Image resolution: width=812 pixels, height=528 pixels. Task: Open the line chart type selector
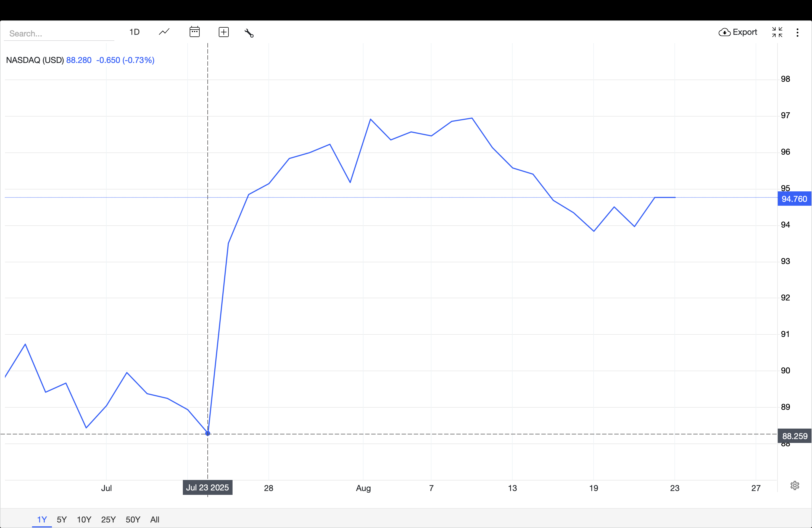(x=164, y=32)
